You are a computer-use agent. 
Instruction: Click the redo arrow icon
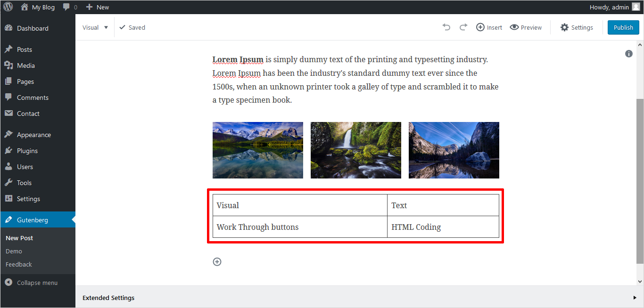pyautogui.click(x=463, y=27)
